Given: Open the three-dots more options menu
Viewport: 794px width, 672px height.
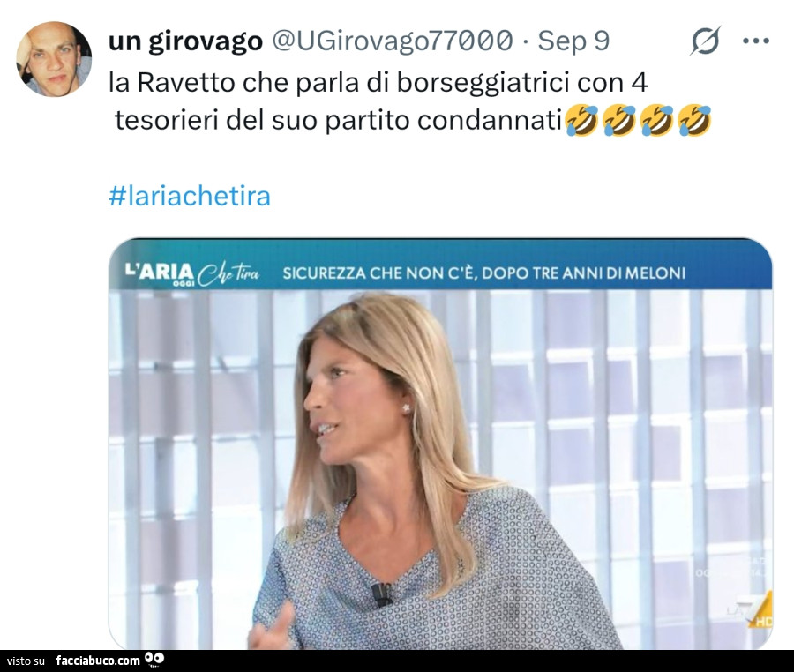Looking at the screenshot, I should [x=755, y=41].
